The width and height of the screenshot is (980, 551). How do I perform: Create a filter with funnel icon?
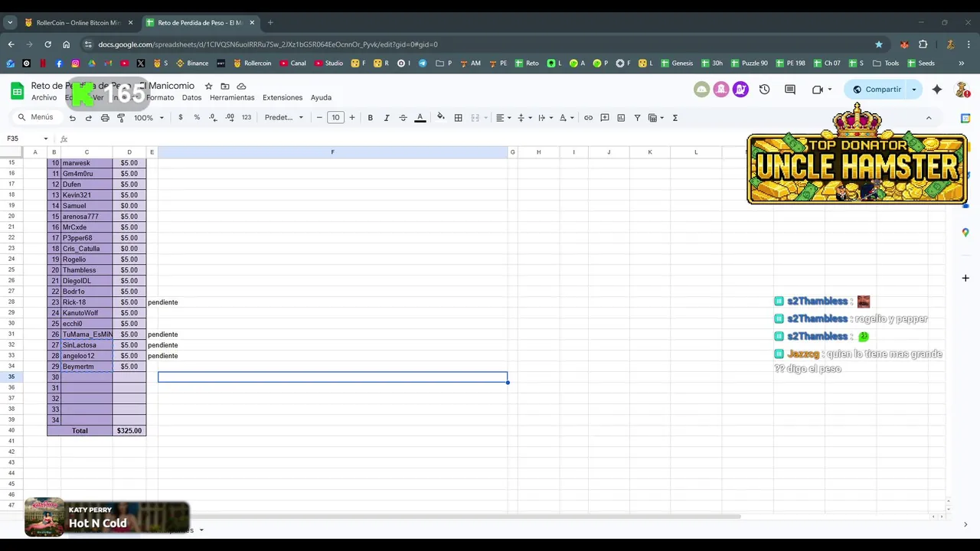pyautogui.click(x=637, y=118)
